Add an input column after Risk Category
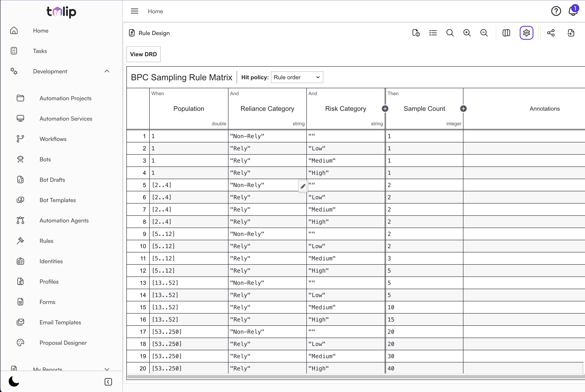 tap(385, 109)
